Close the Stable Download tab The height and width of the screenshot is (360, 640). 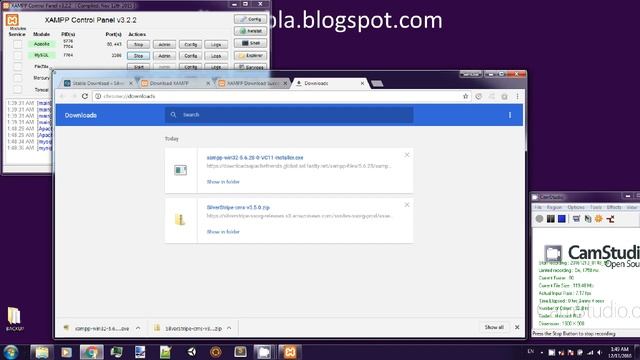click(x=131, y=83)
